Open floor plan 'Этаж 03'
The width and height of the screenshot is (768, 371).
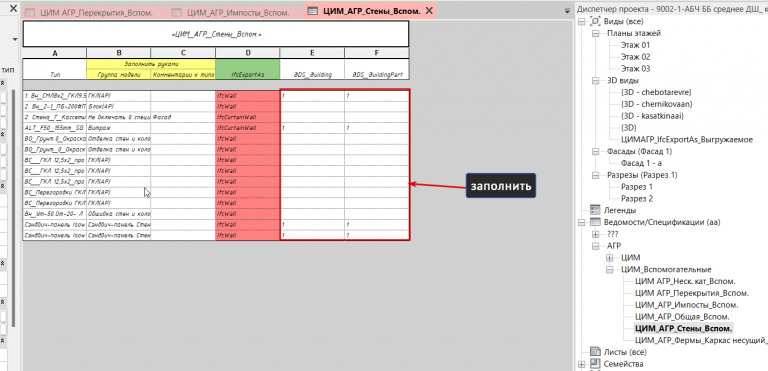[635, 69]
